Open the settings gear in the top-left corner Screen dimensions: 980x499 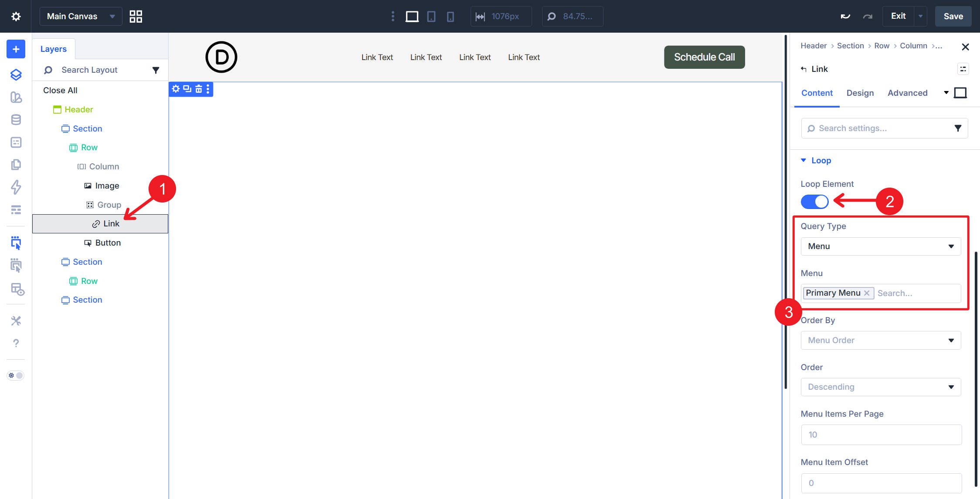[x=16, y=16]
